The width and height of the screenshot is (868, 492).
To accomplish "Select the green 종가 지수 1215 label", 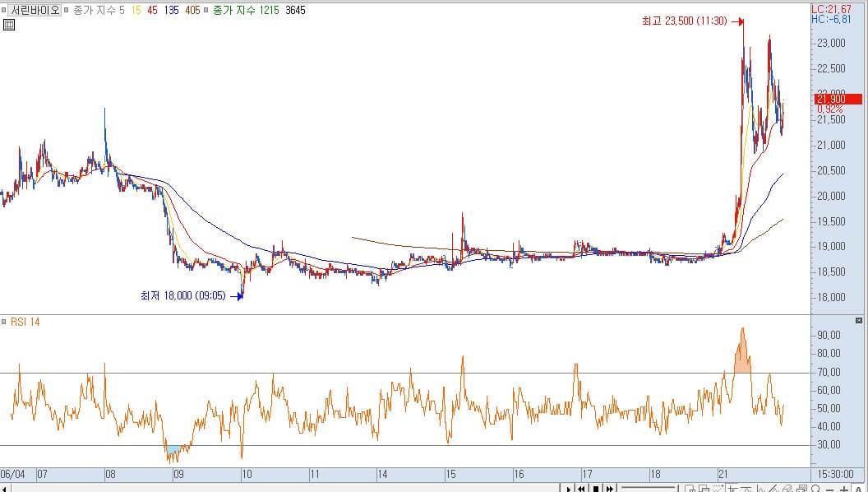I will coord(246,10).
